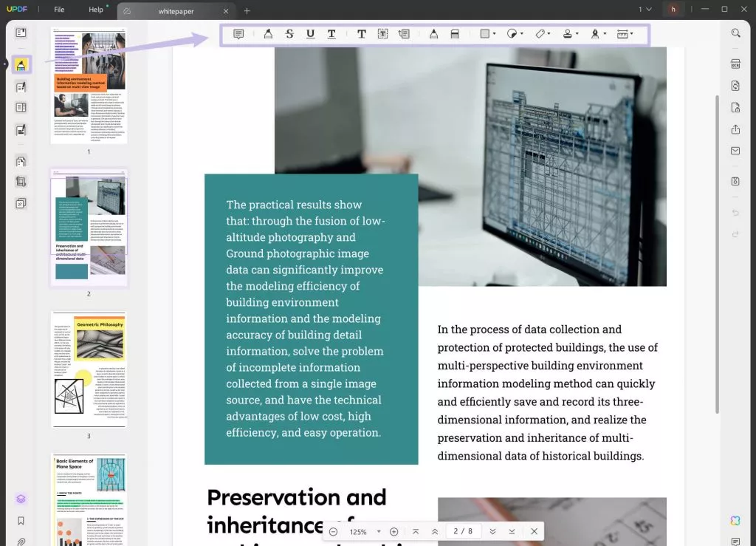The width and height of the screenshot is (756, 546).
Task: Open the window count dropdown showing 1
Action: (645, 9)
